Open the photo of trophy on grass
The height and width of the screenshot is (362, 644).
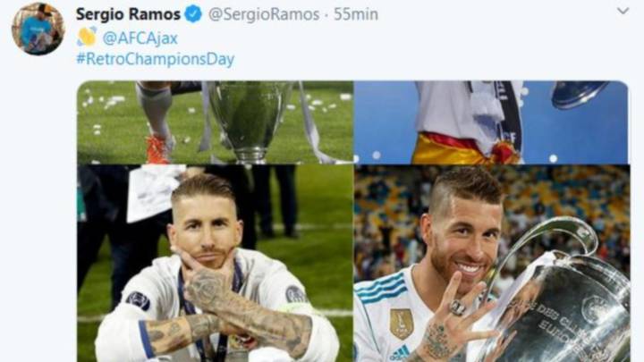coord(216,122)
